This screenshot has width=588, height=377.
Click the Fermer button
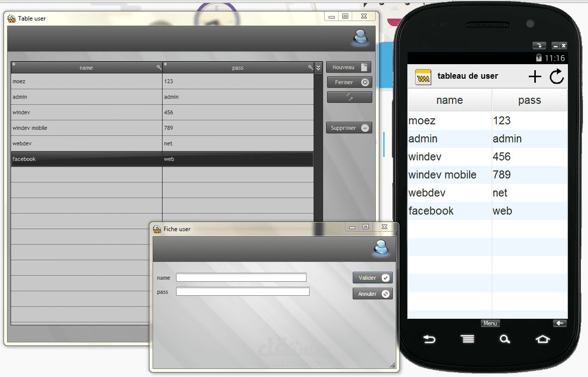(x=349, y=82)
